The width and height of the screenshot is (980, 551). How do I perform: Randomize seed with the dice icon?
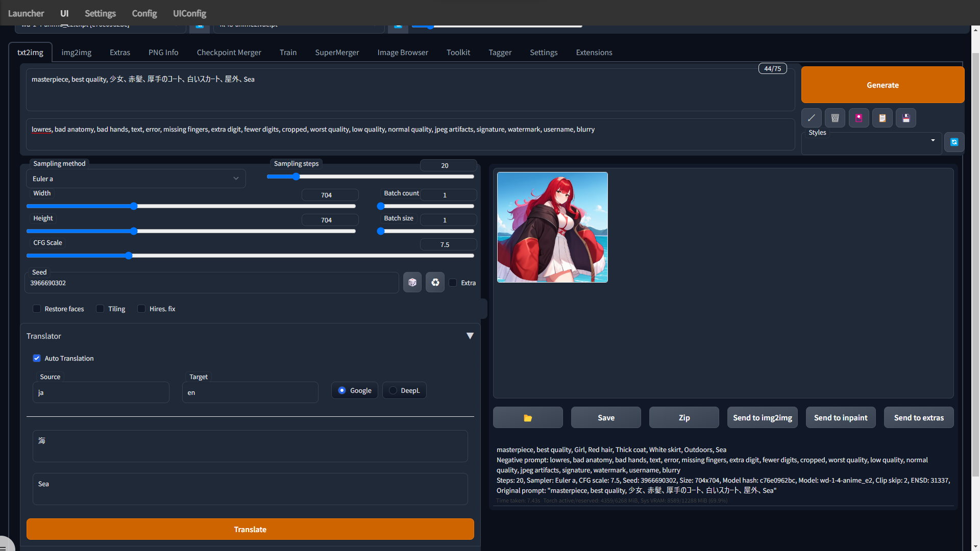(412, 282)
